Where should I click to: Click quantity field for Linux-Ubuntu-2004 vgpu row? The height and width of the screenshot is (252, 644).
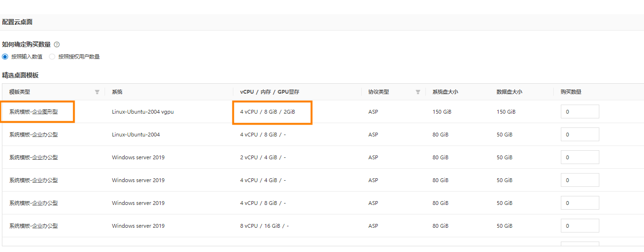coord(580,112)
